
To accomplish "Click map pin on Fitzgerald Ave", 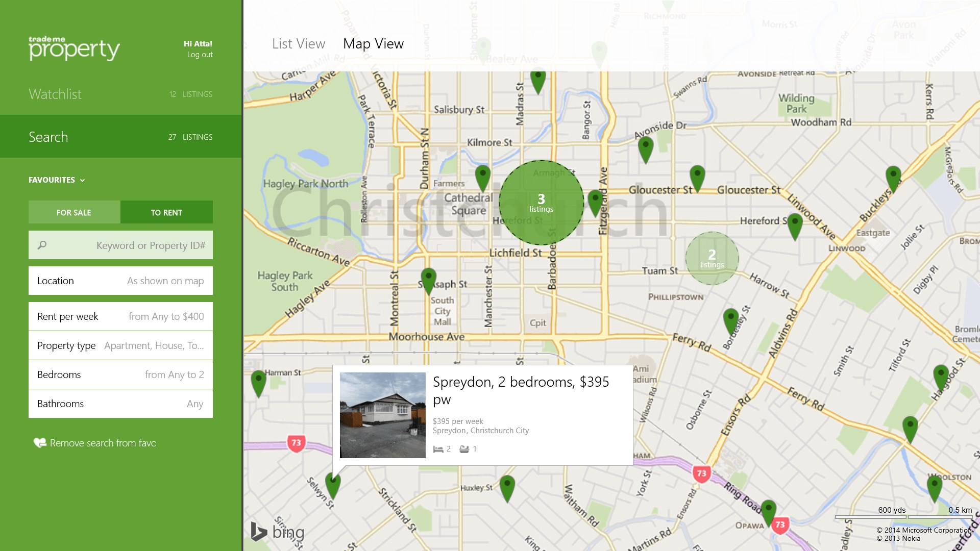I will coord(595,201).
